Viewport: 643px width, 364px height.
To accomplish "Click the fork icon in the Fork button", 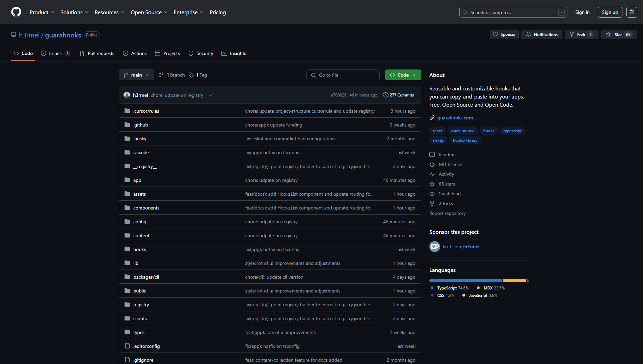I will 571,34.
